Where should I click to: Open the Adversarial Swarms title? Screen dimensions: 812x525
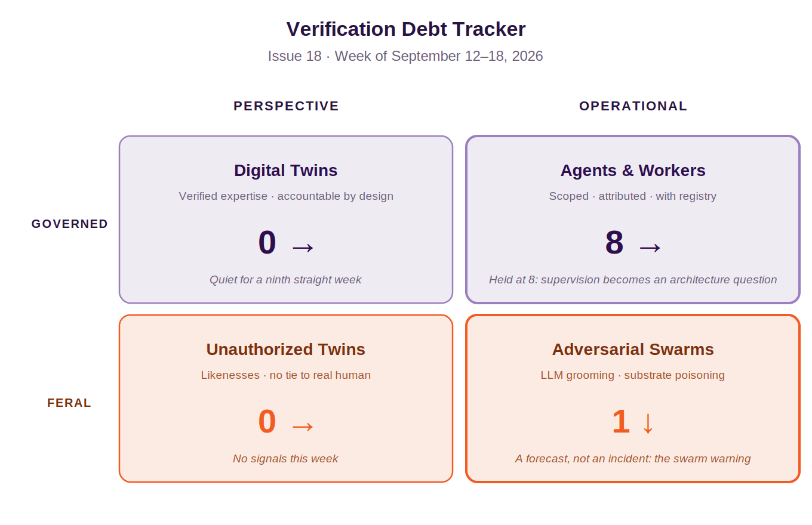tap(633, 350)
